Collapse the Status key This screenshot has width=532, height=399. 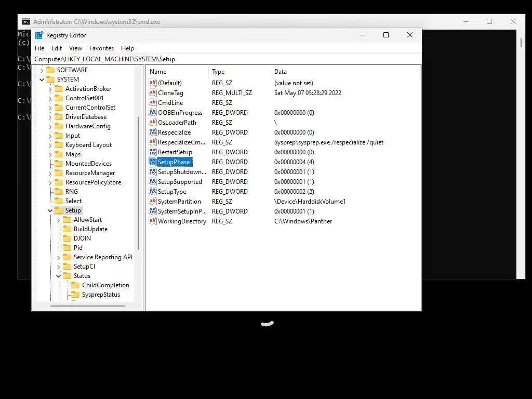tap(59, 276)
